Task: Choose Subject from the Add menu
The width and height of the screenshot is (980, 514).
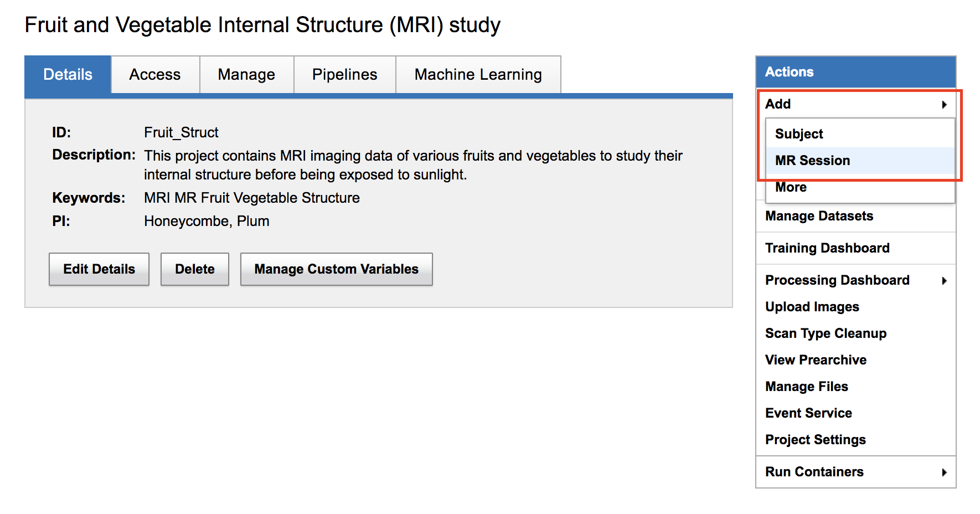Action: coord(799,134)
